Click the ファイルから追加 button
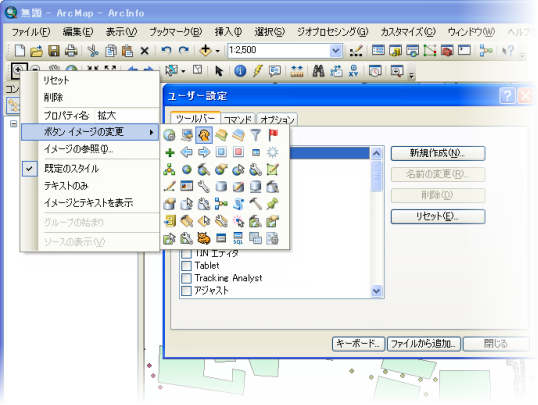 click(424, 344)
